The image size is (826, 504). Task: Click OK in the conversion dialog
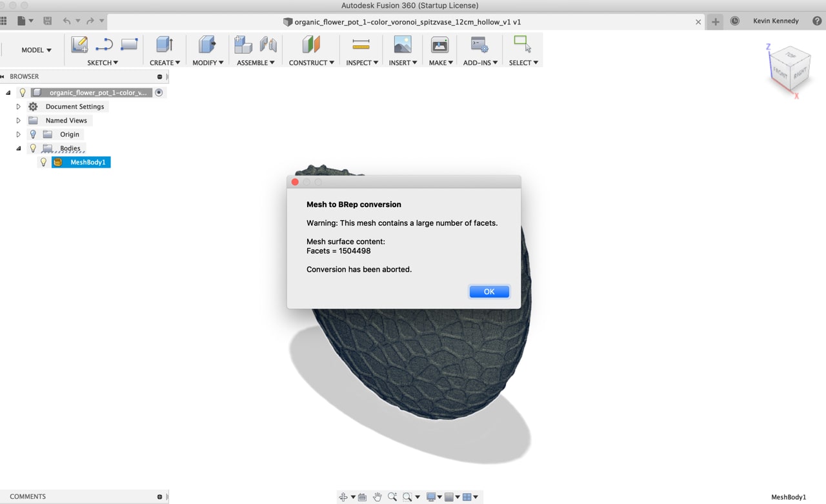489,292
